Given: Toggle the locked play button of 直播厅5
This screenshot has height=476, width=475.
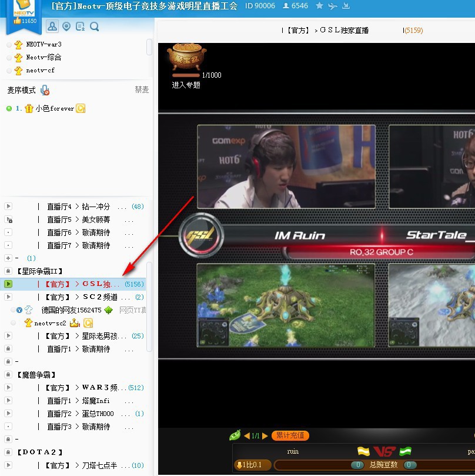Looking at the screenshot, I should tap(8, 219).
